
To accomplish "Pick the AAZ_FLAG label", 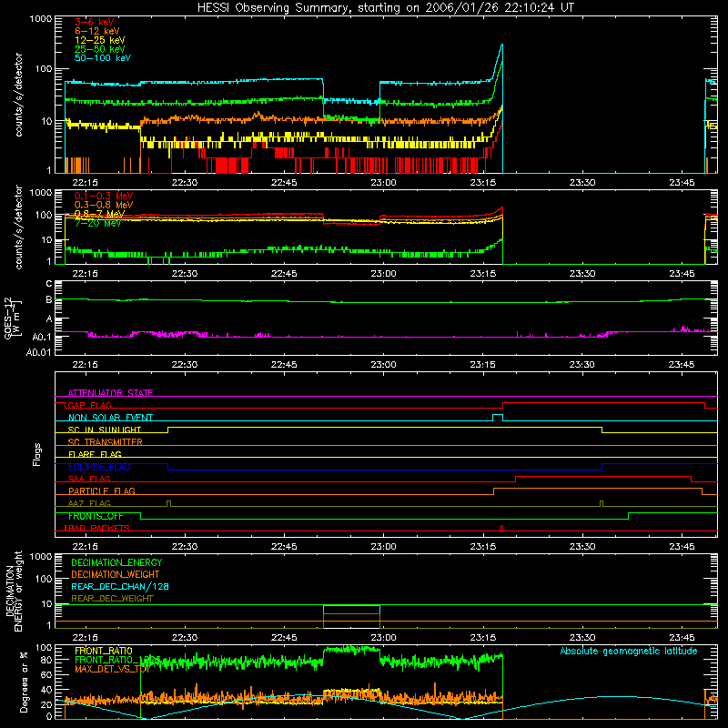I will 89,503.
